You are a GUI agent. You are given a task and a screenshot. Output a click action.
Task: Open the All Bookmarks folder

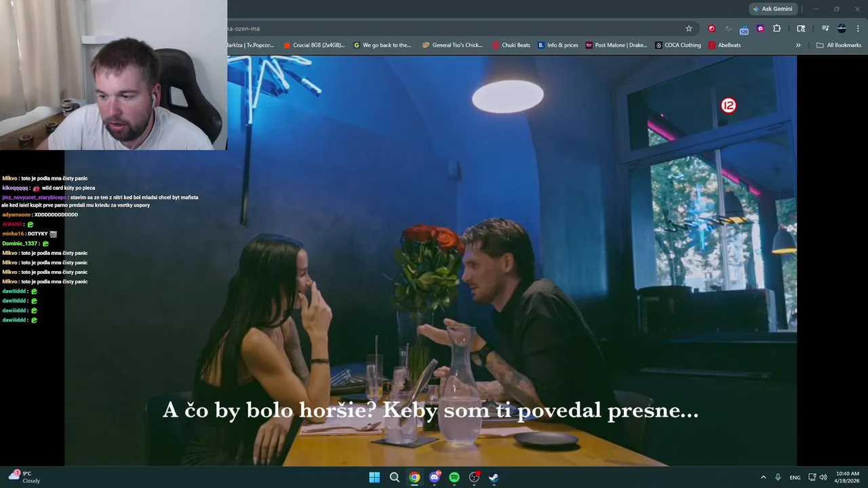tap(839, 45)
